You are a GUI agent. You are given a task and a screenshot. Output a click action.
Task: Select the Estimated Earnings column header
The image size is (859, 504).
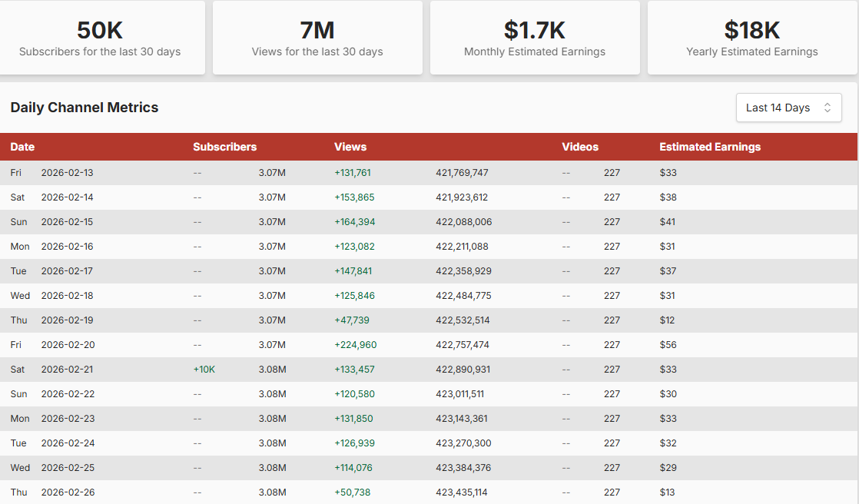[x=710, y=147]
